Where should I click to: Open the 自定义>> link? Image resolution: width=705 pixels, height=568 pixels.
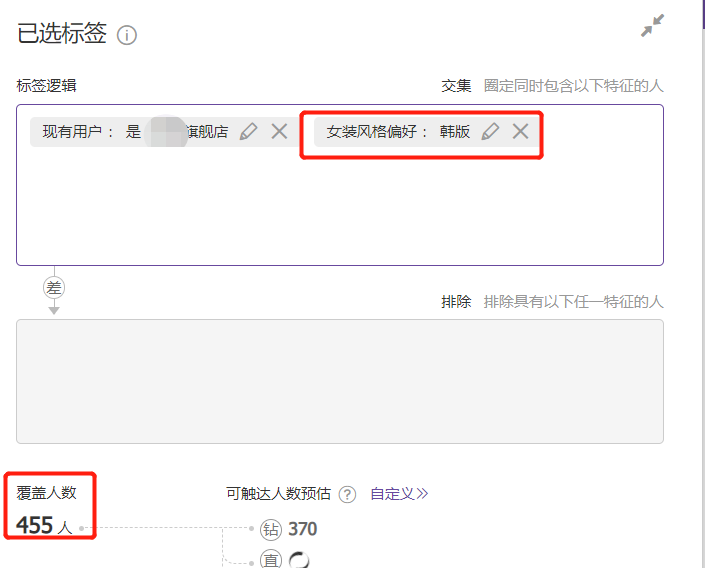pos(399,494)
